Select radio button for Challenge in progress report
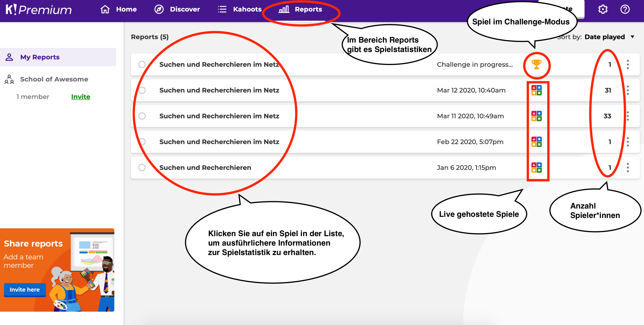The image size is (644, 325). tap(142, 64)
